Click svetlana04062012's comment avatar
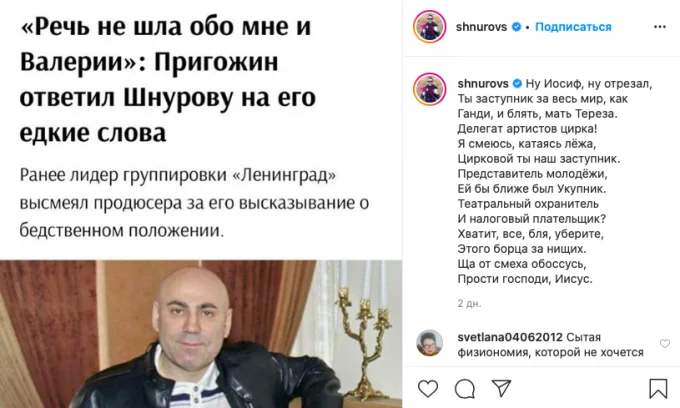Viewport: 680px width, 408px height. click(x=429, y=343)
